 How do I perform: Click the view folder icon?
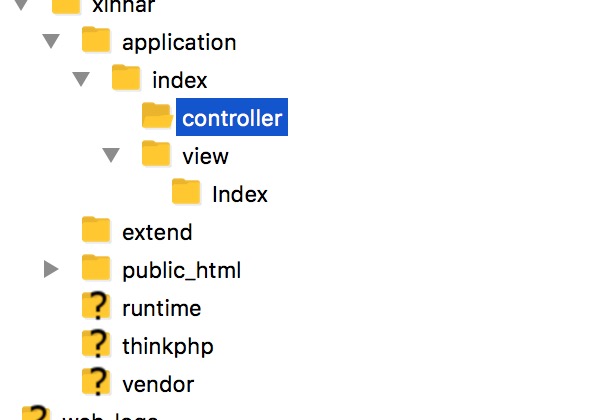[x=156, y=154]
